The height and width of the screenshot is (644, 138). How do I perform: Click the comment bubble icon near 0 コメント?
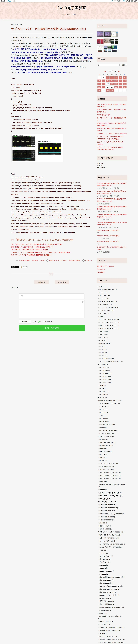coord(83,260)
